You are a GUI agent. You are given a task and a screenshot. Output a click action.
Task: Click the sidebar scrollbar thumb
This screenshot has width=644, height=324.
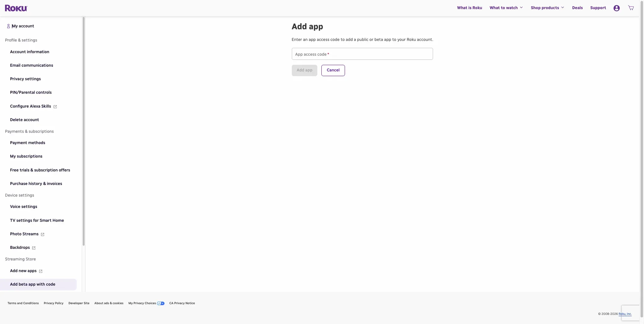[x=84, y=131]
